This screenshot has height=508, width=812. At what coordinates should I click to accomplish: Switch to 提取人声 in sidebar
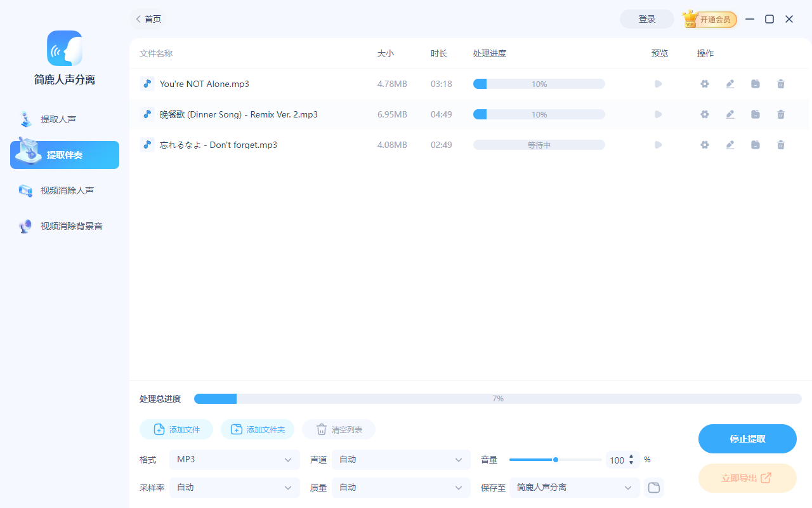pos(58,119)
